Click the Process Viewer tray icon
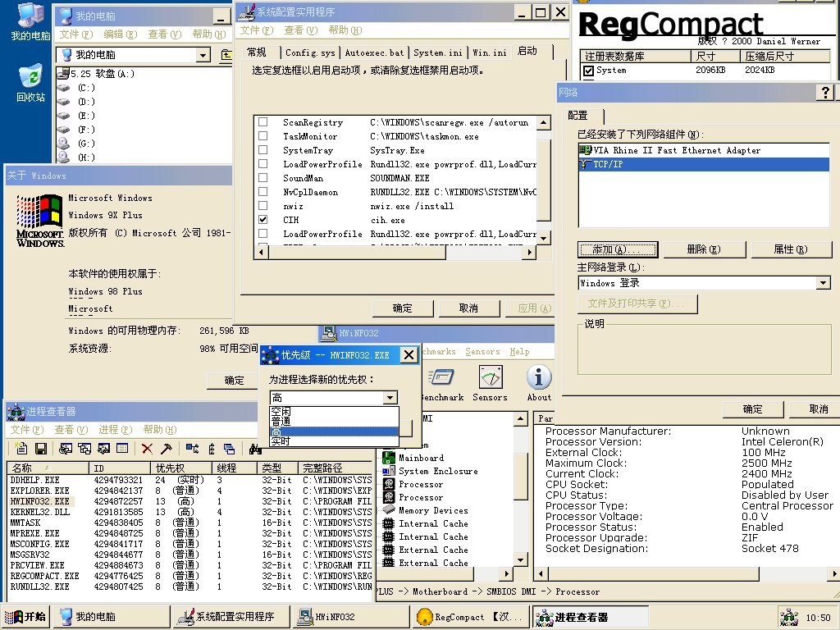This screenshot has height=630, width=840. coord(788,617)
